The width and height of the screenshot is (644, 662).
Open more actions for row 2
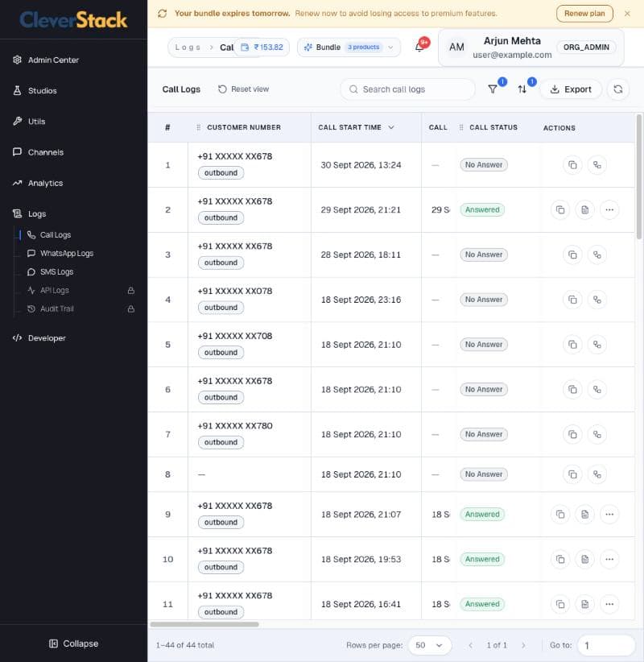[x=609, y=210]
